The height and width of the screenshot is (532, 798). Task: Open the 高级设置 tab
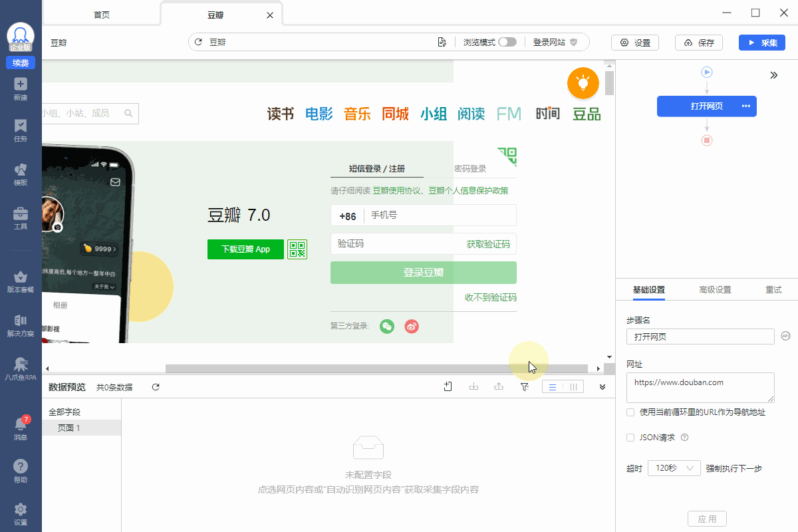(x=715, y=290)
